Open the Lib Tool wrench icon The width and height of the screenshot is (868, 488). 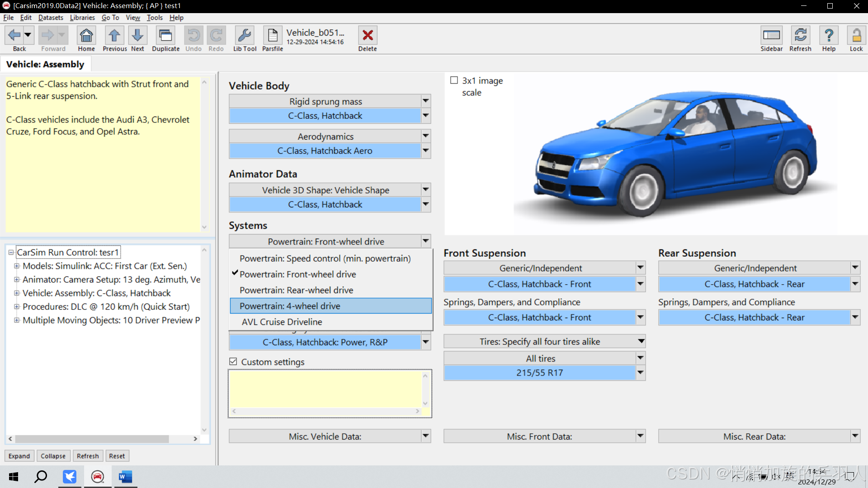pos(245,36)
